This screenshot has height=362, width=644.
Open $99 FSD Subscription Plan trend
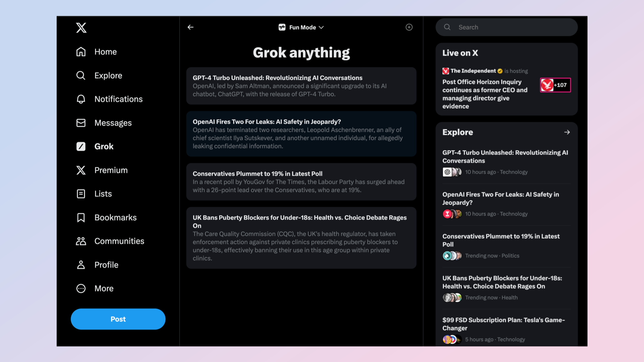pos(503,324)
